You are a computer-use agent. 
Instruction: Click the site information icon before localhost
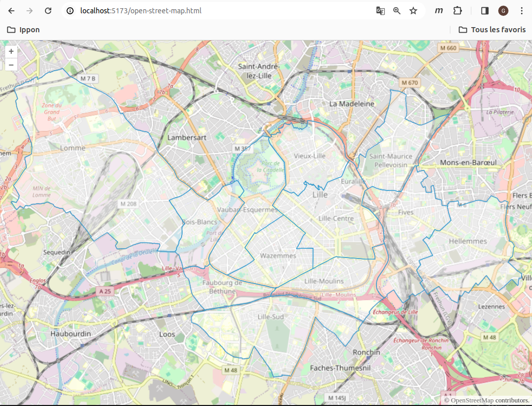69,10
